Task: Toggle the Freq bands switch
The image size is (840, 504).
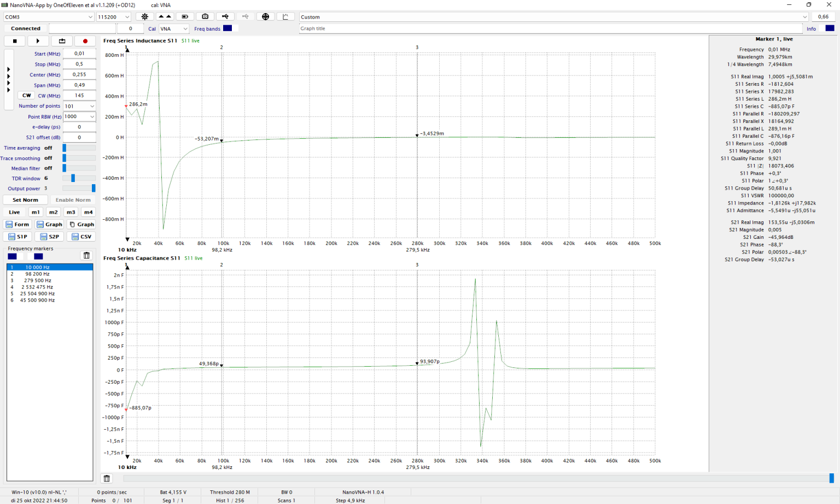Action: (227, 28)
